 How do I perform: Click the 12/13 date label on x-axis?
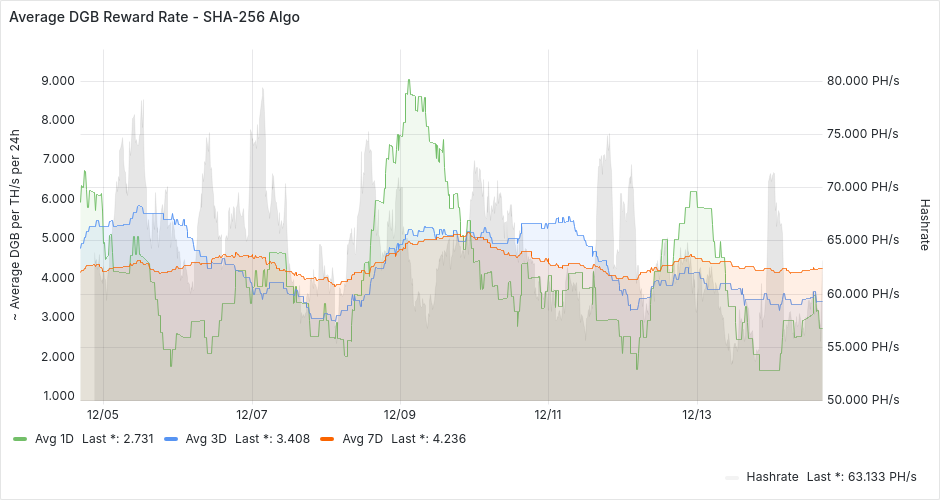pyautogui.click(x=697, y=414)
